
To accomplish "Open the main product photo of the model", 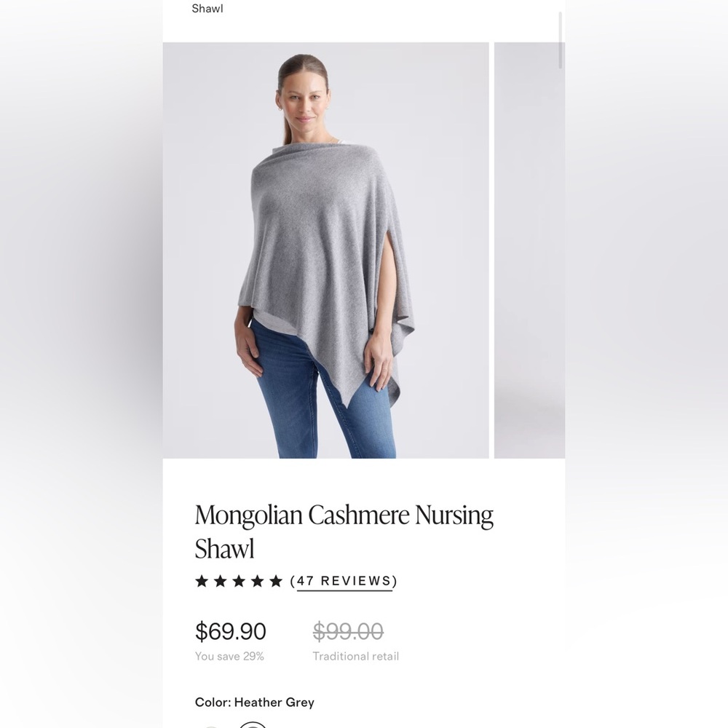I will click(x=325, y=251).
